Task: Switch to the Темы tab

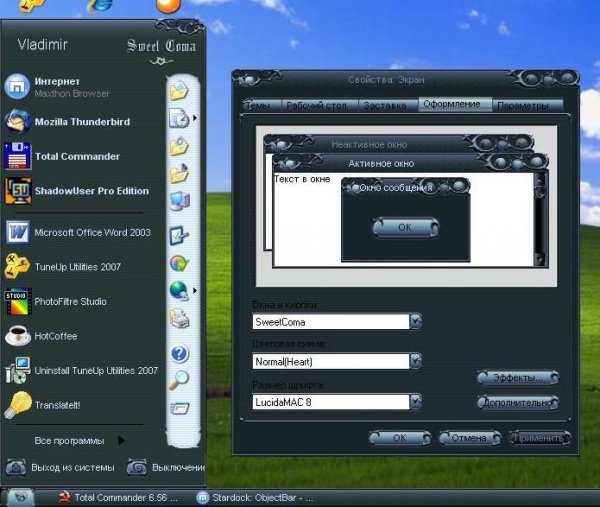Action: pyautogui.click(x=262, y=105)
